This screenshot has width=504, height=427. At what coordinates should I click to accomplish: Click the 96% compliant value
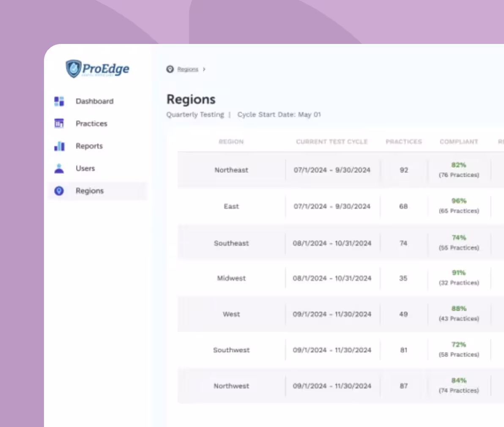459,201
